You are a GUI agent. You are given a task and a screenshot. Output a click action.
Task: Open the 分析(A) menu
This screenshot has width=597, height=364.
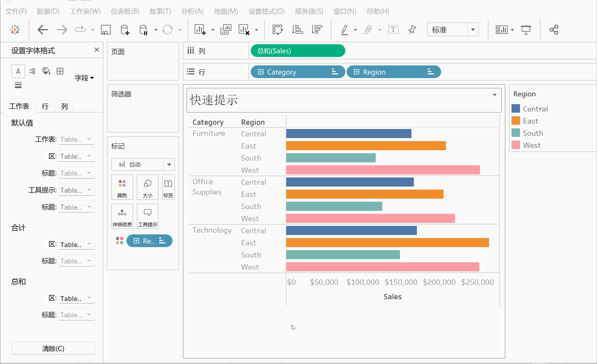pyautogui.click(x=192, y=11)
